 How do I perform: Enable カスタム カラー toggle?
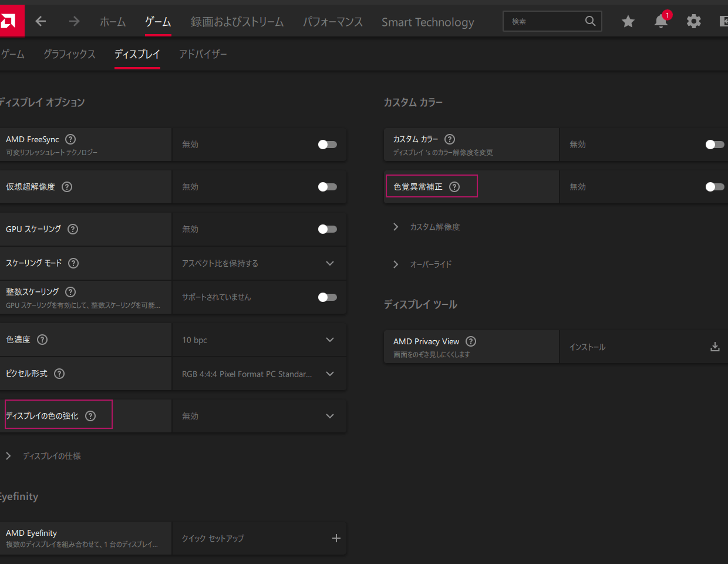715,145
